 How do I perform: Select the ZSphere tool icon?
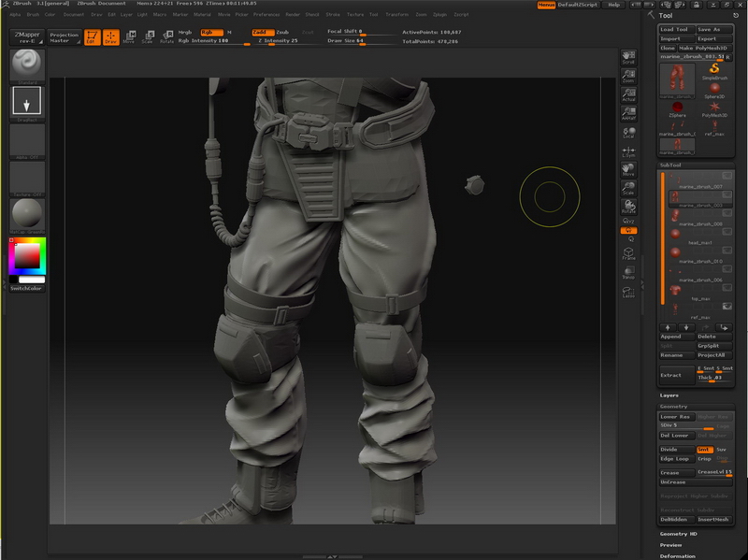(x=677, y=109)
